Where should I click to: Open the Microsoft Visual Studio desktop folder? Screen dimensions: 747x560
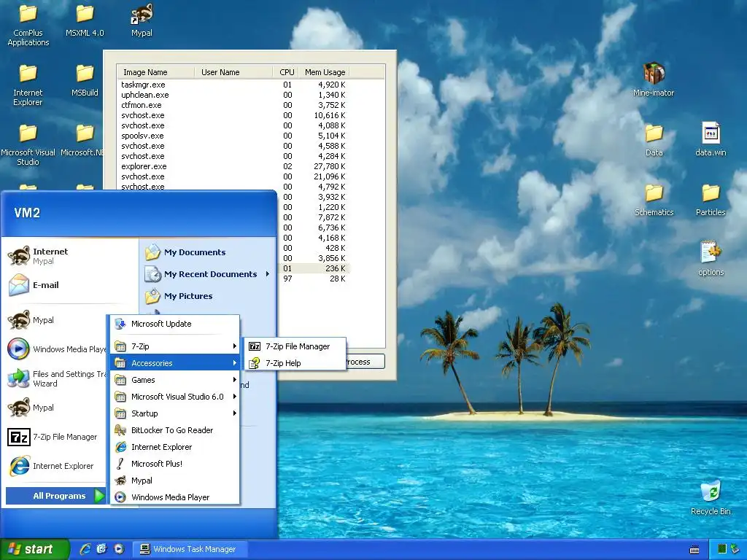pyautogui.click(x=28, y=145)
